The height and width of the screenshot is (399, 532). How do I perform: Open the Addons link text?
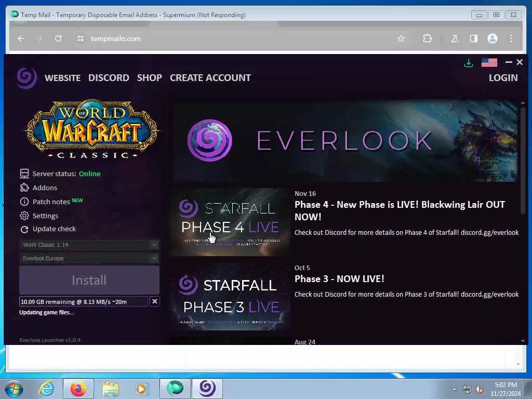click(45, 188)
